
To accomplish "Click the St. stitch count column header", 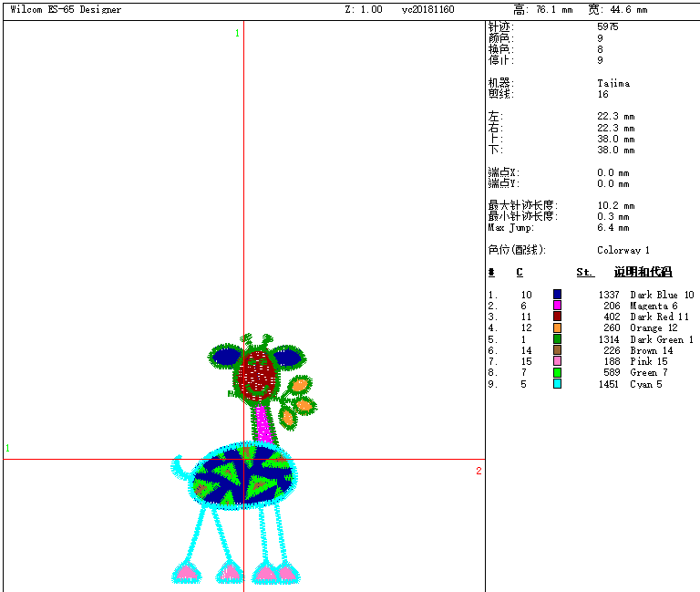I will pos(584,272).
